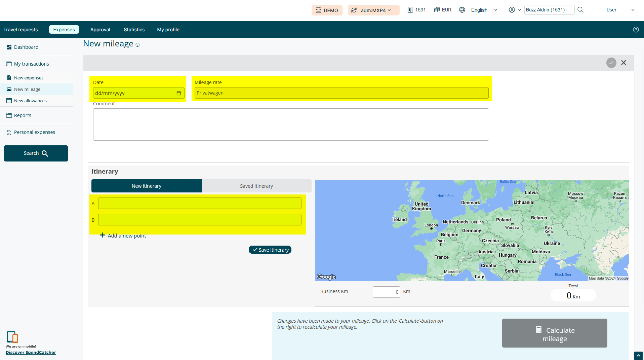Click the plus icon to add a new point
This screenshot has height=360, width=644.
tap(103, 235)
